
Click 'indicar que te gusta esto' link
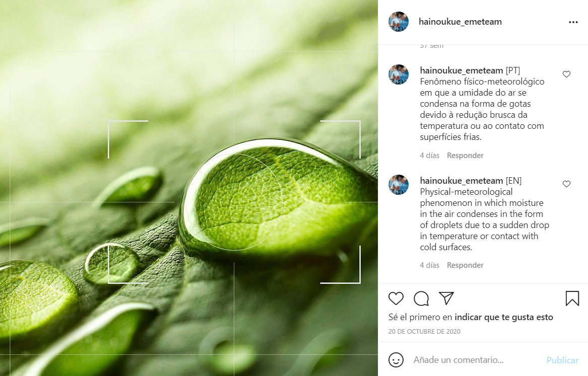(x=504, y=317)
